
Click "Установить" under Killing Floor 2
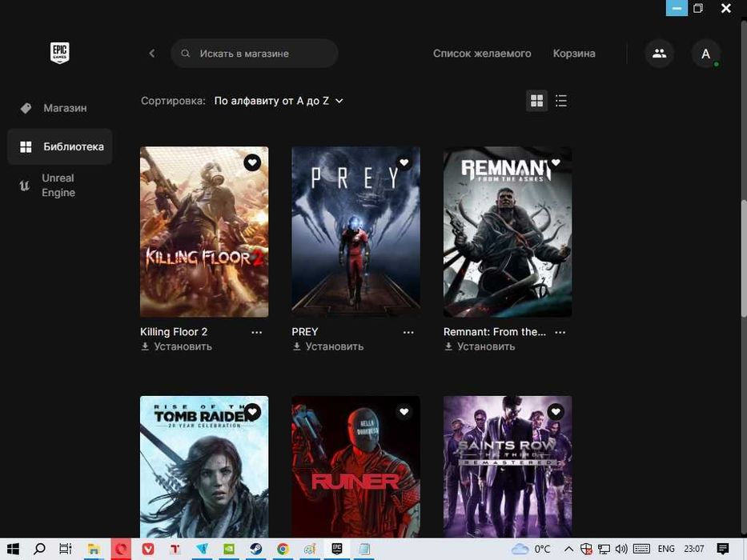(x=177, y=346)
